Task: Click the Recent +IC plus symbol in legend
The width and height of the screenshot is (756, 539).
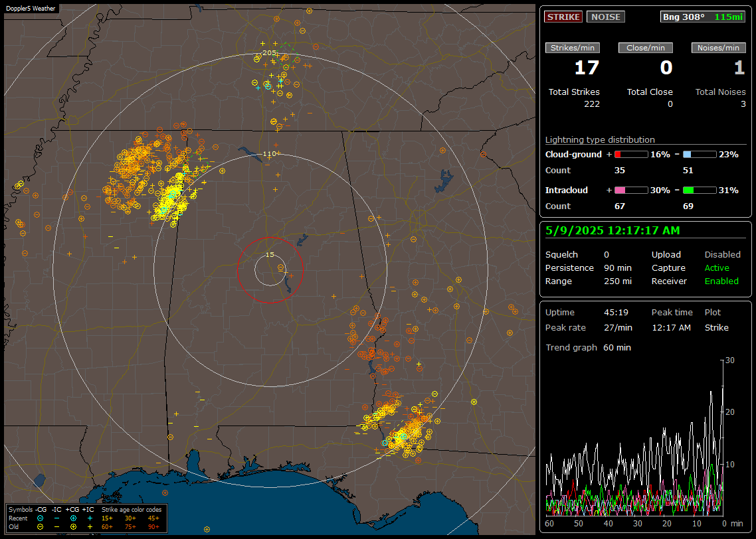Action: click(90, 518)
